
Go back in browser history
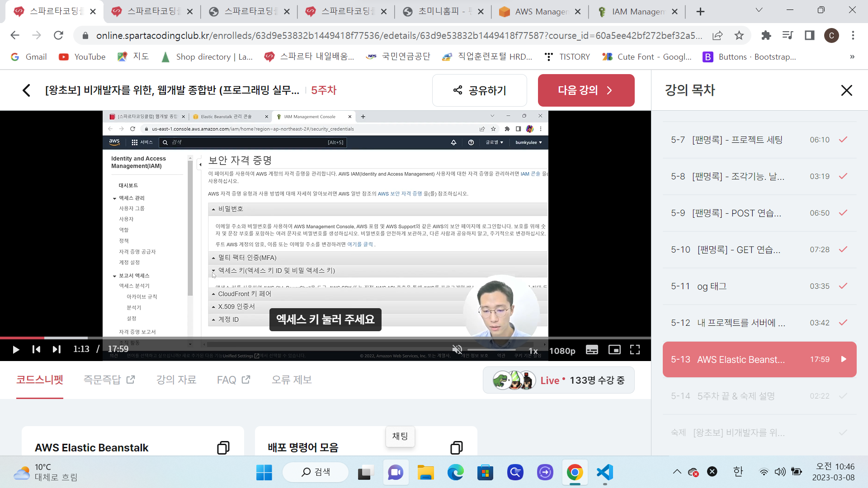click(x=15, y=35)
